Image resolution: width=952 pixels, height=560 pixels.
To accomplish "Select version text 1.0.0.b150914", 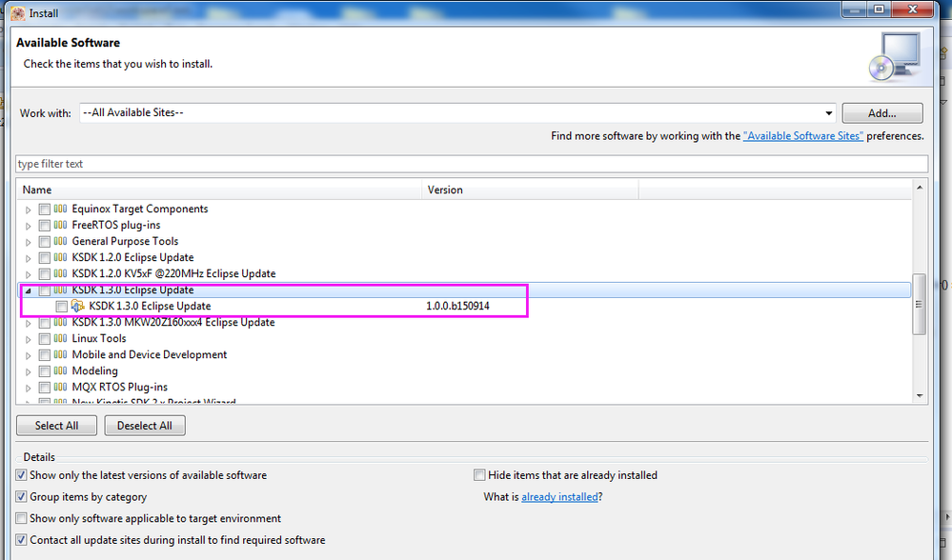I will 457,306.
